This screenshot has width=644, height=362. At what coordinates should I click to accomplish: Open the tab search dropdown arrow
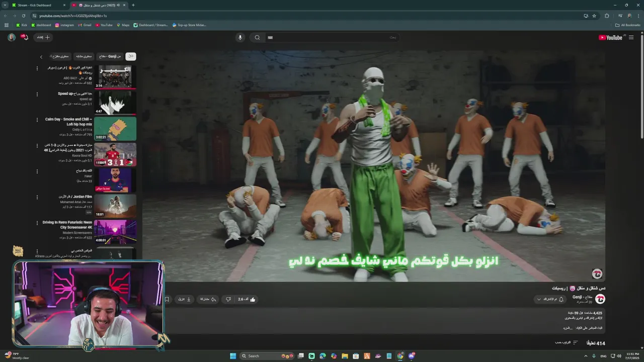point(5,5)
